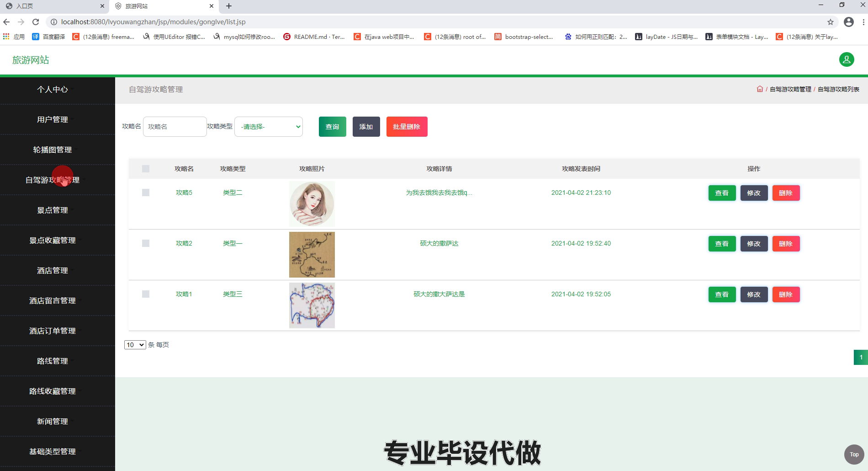The image size is (868, 471).
Task: Open the README.md bookmark
Action: tap(314, 37)
